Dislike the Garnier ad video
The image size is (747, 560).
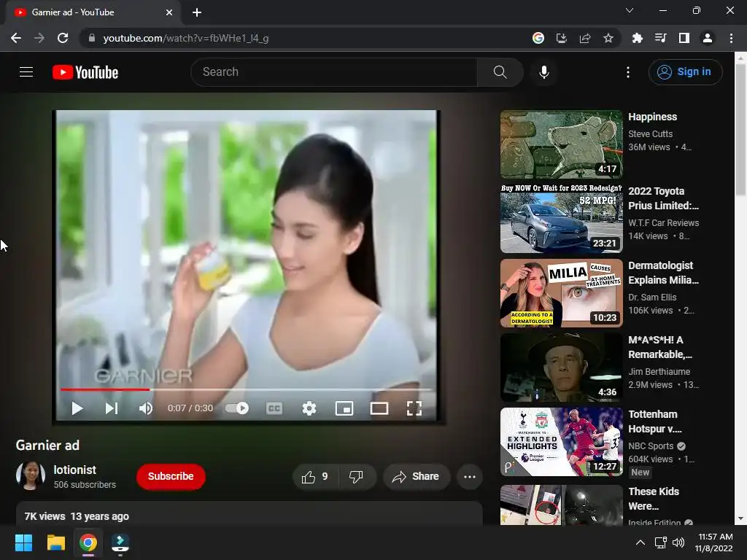pyautogui.click(x=356, y=477)
